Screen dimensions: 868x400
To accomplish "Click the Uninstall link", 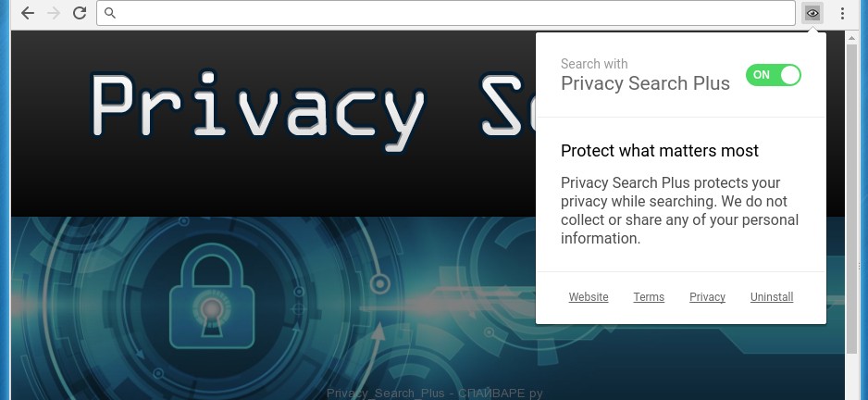I will point(772,297).
